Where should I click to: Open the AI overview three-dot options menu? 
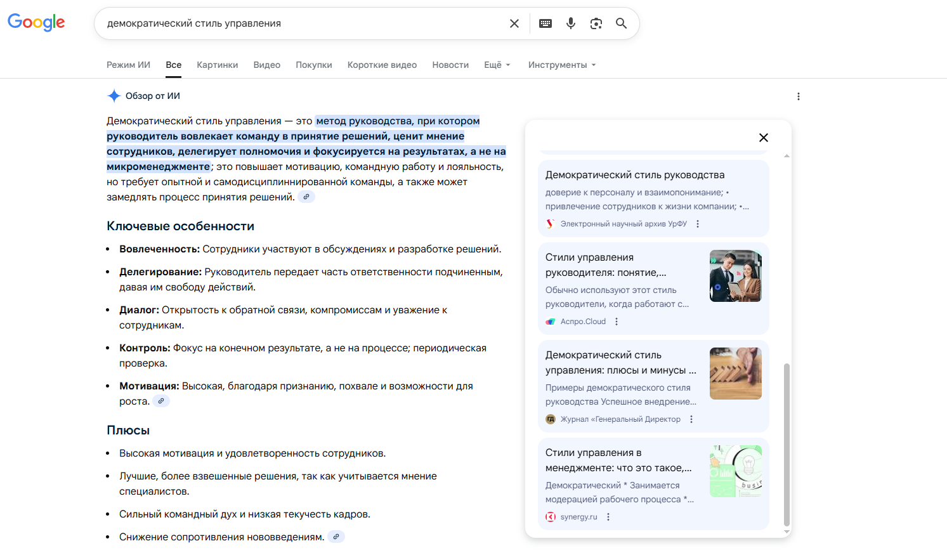click(798, 96)
